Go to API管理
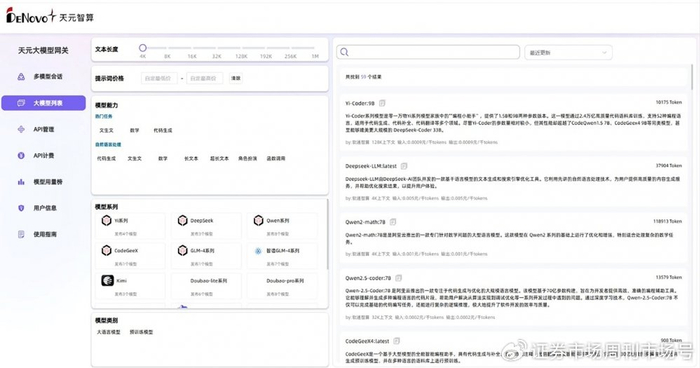The image size is (700, 368). pos(43,129)
